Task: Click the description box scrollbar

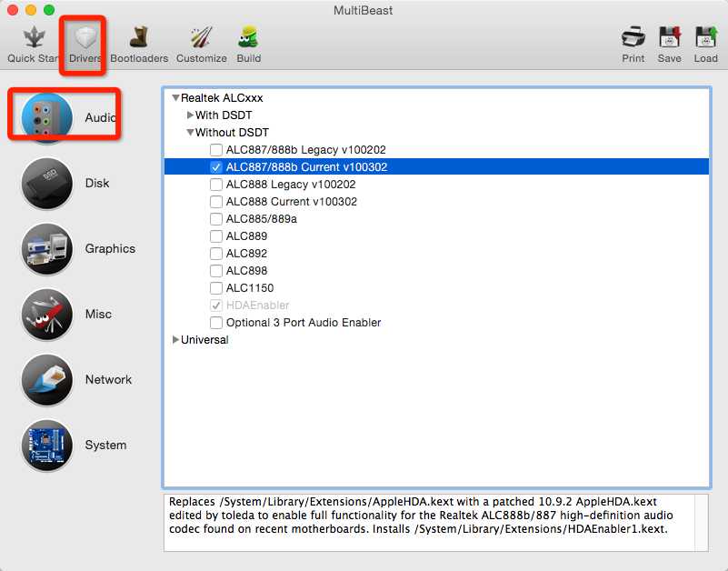Action: coord(702,523)
